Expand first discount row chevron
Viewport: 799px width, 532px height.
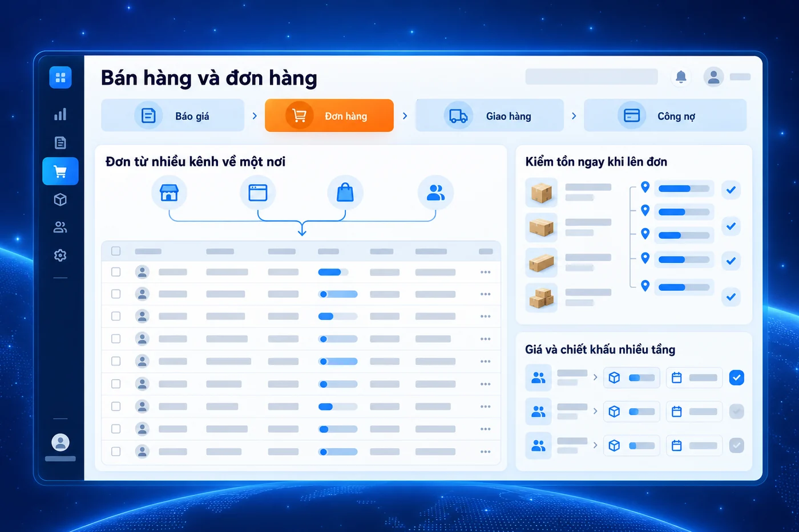point(595,377)
